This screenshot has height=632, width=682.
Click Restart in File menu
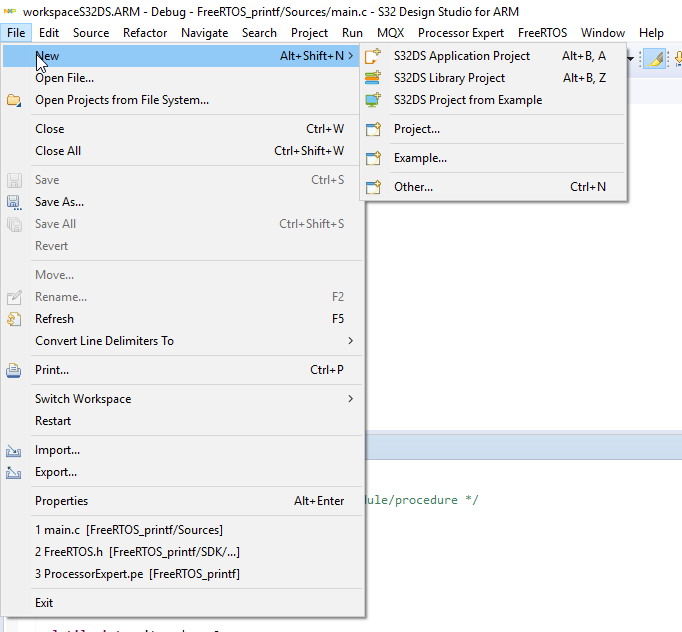183,421
